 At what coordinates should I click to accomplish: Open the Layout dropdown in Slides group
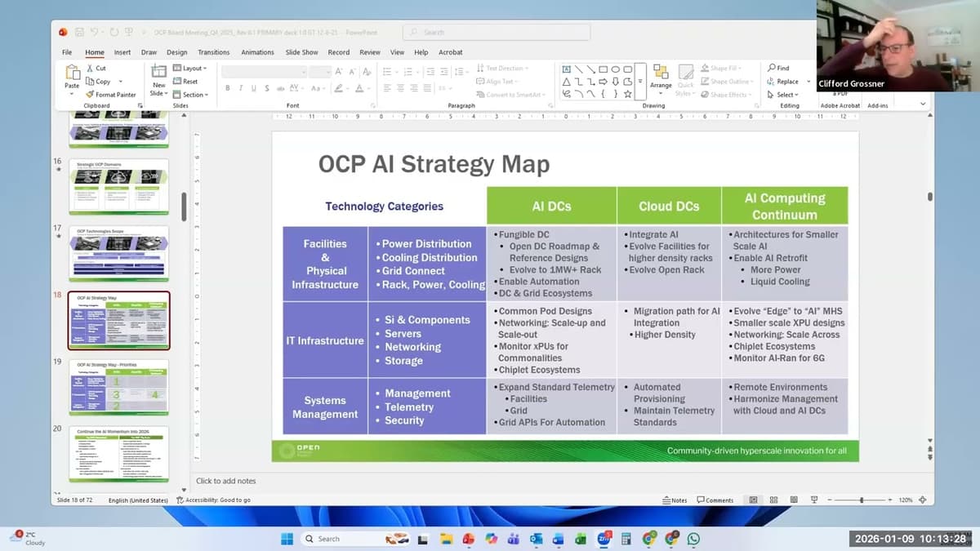(189, 69)
